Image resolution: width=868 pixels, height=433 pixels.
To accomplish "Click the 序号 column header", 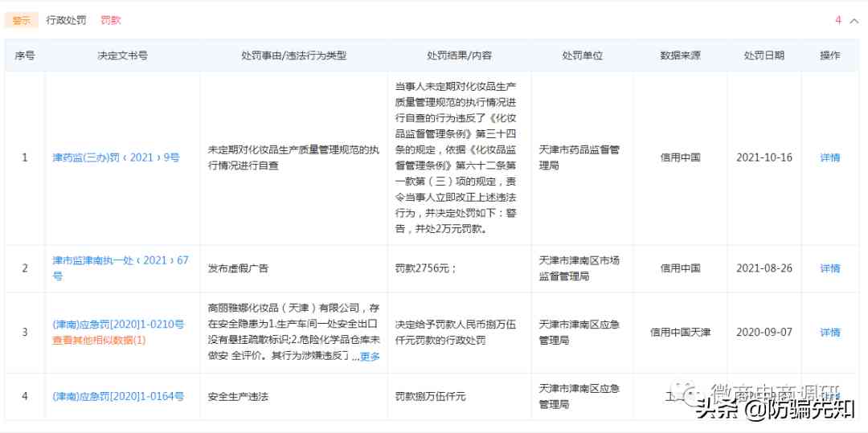I will tap(25, 55).
